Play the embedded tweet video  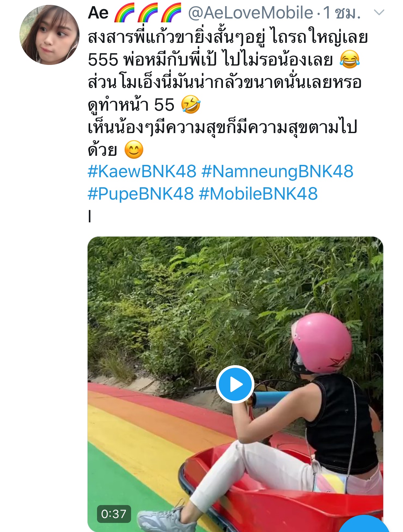(x=235, y=384)
